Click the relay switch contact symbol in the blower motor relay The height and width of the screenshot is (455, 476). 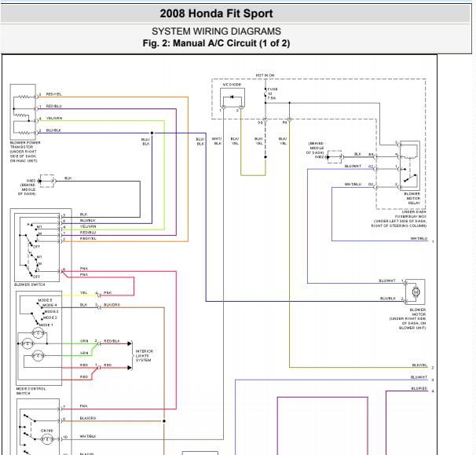point(410,178)
